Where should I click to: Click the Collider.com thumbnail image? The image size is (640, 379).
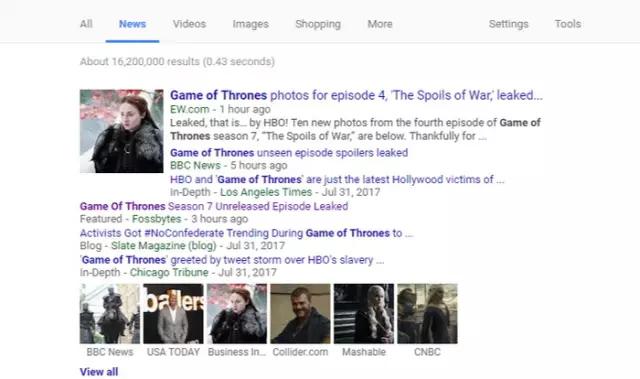300,313
